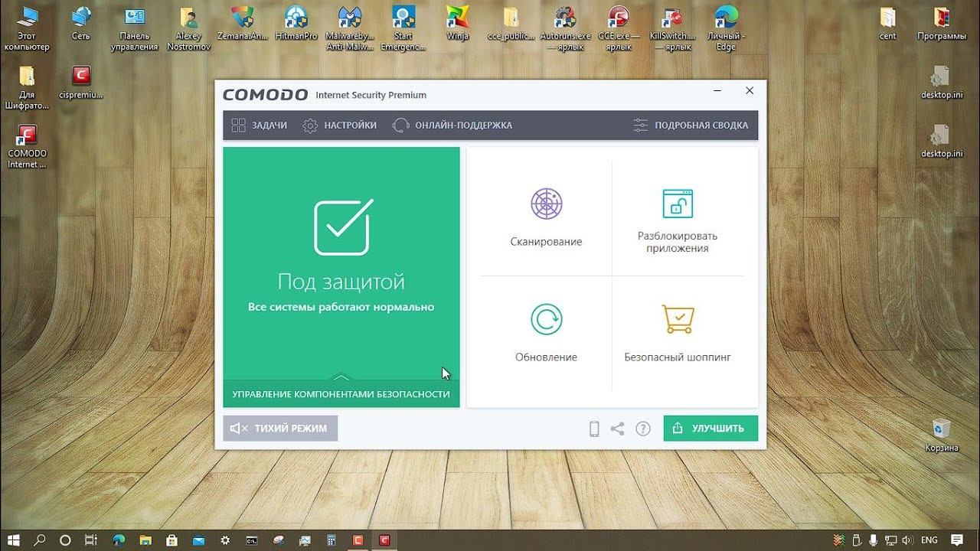Open the help question mark icon
The image size is (980, 551).
[643, 429]
